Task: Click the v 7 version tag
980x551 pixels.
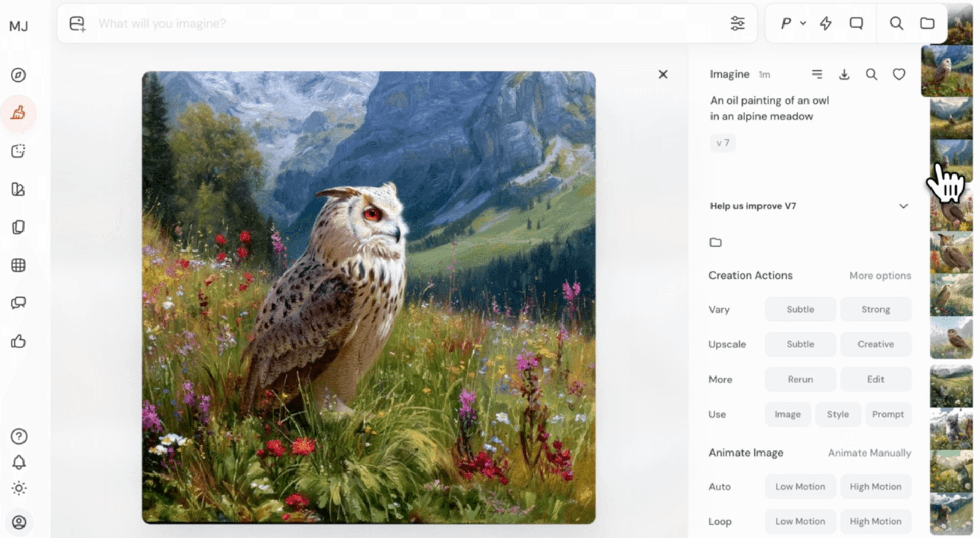Action: (723, 143)
